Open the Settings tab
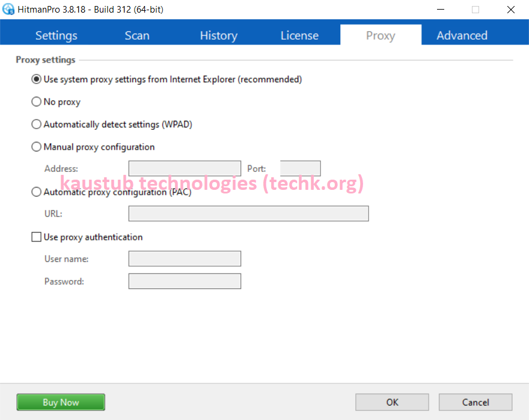Viewport: 529px width, 420px height. (57, 35)
